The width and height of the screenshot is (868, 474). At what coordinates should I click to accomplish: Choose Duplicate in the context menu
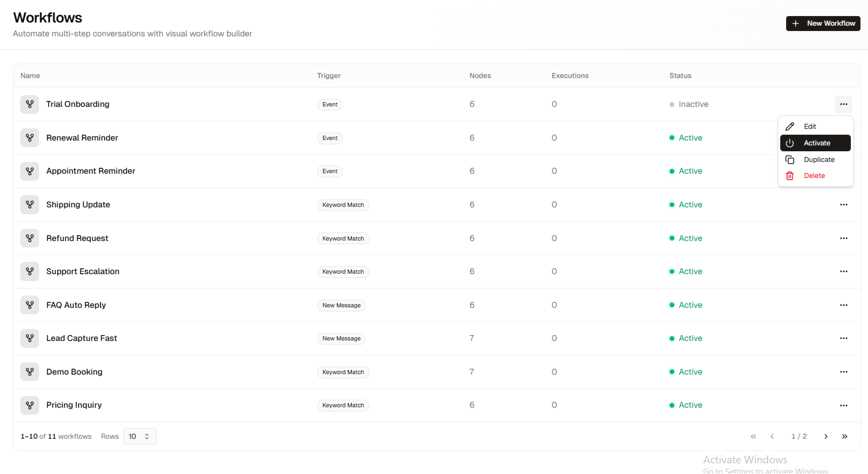click(x=818, y=160)
